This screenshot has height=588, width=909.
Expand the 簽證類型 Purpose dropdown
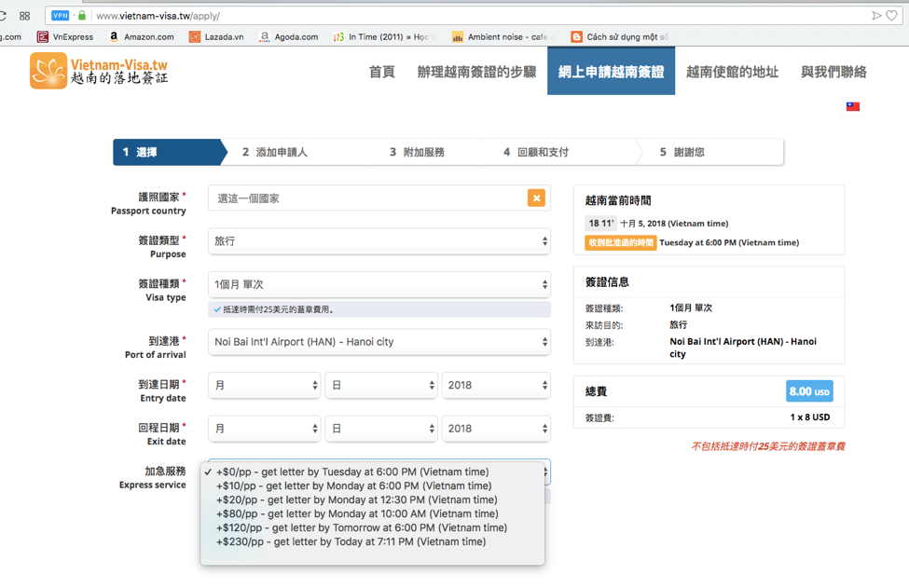pos(379,241)
